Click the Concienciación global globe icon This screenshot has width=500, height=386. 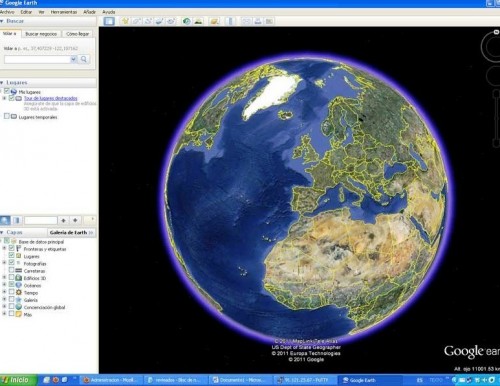tap(19, 307)
